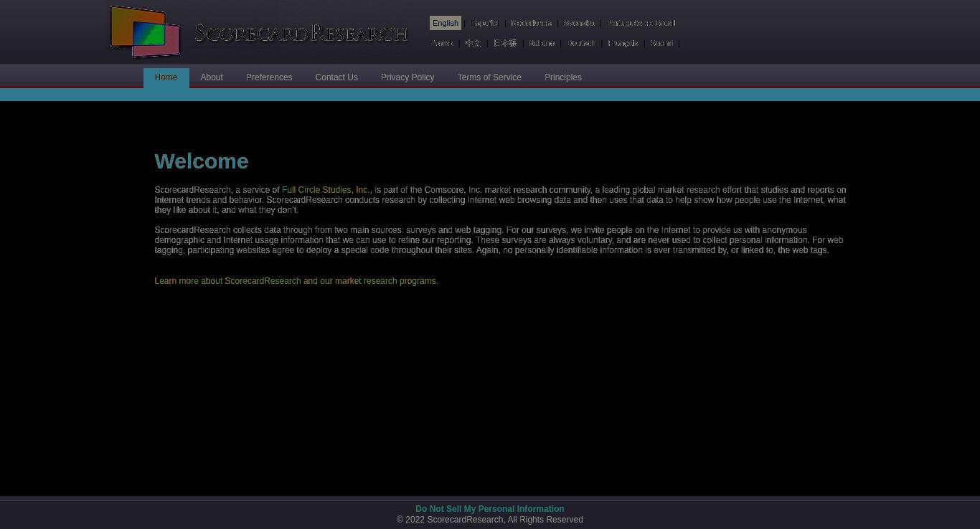The width and height of the screenshot is (980, 529).
Task: Choose Svenska language
Action: [579, 23]
